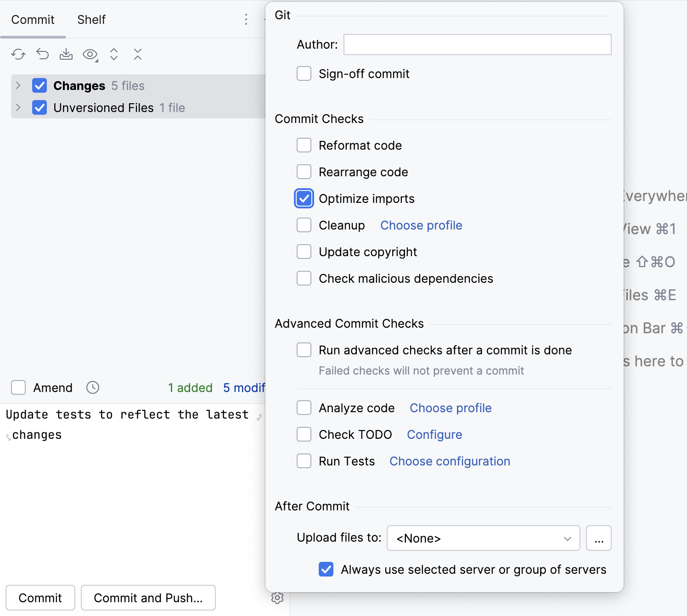Open Choose profile next to Cleanup
687x616 pixels.
421,225
